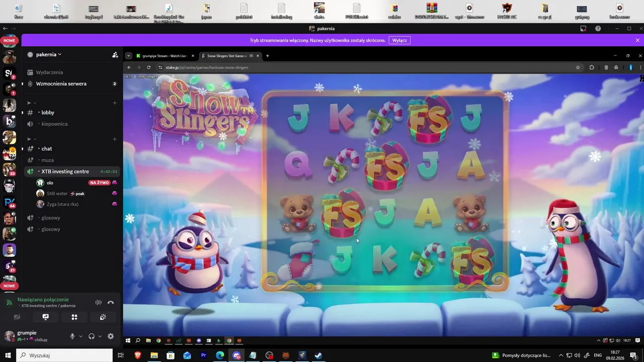The image size is (644, 362).
Task: Open Discord help question mark icon
Action: tap(598, 29)
